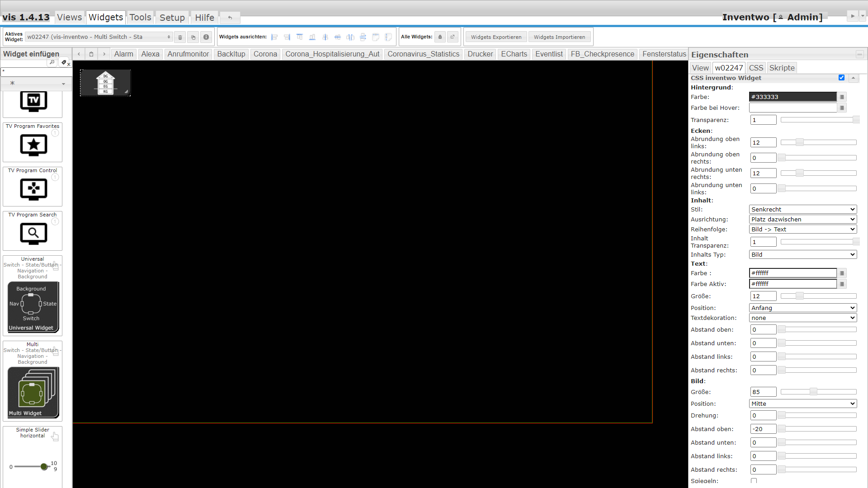This screenshot has height=488, width=868.
Task: Click the magnifier search icon in Widget einfügen panel
Action: (52, 62)
